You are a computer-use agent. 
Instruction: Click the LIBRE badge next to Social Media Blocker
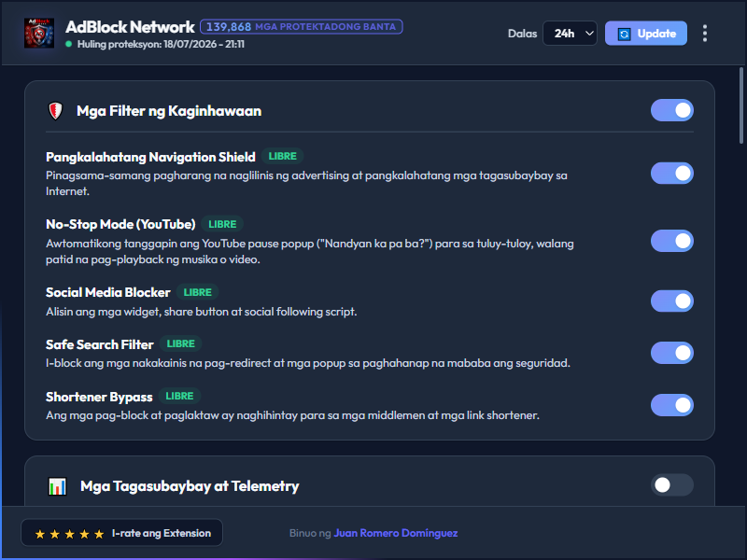(198, 292)
